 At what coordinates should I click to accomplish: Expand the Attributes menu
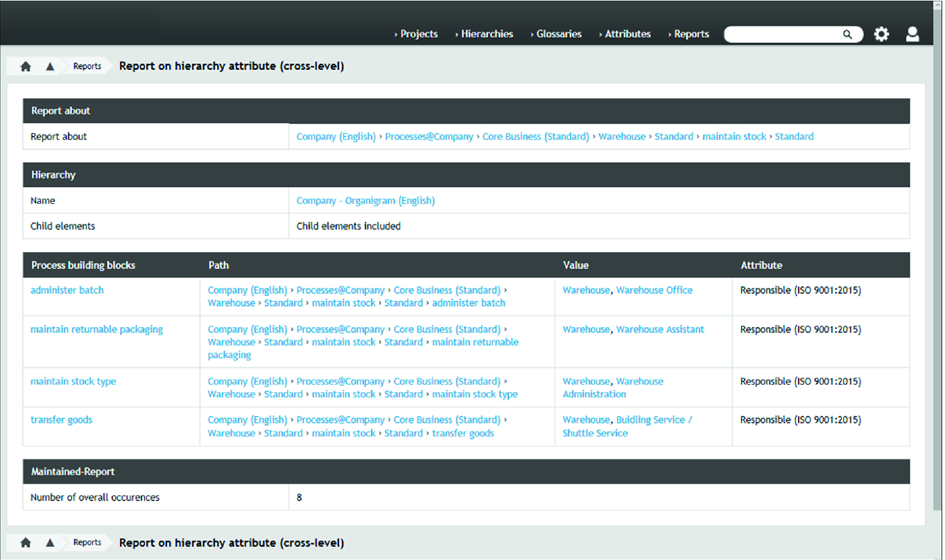click(x=627, y=34)
